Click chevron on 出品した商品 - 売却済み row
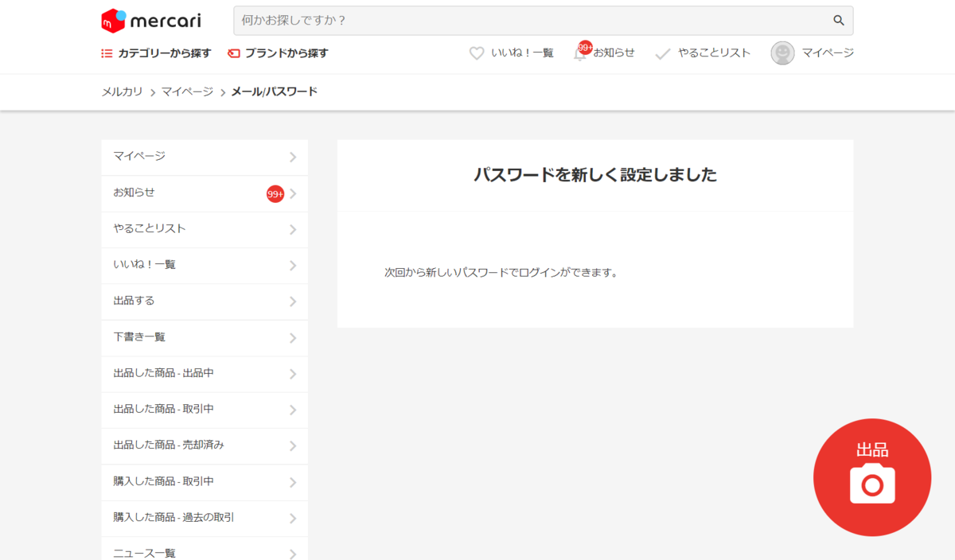This screenshot has width=955, height=560. click(x=293, y=447)
